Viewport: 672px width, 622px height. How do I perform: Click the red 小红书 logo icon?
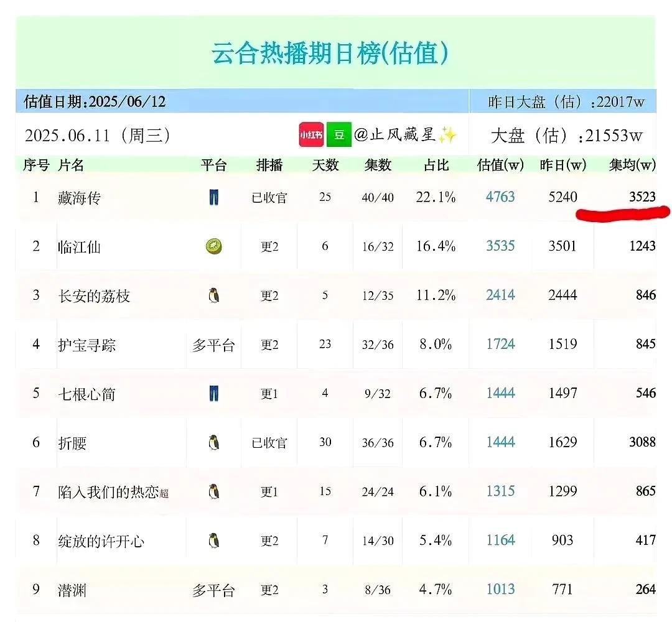tap(311, 134)
